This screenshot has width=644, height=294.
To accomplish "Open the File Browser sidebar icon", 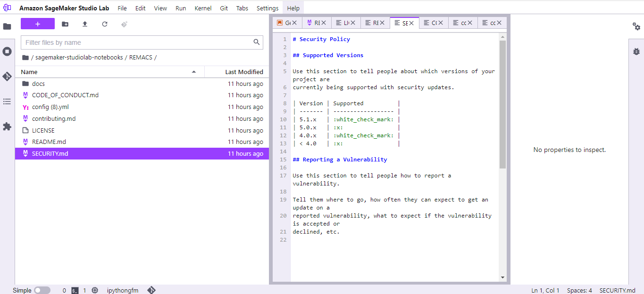I will 7,27.
